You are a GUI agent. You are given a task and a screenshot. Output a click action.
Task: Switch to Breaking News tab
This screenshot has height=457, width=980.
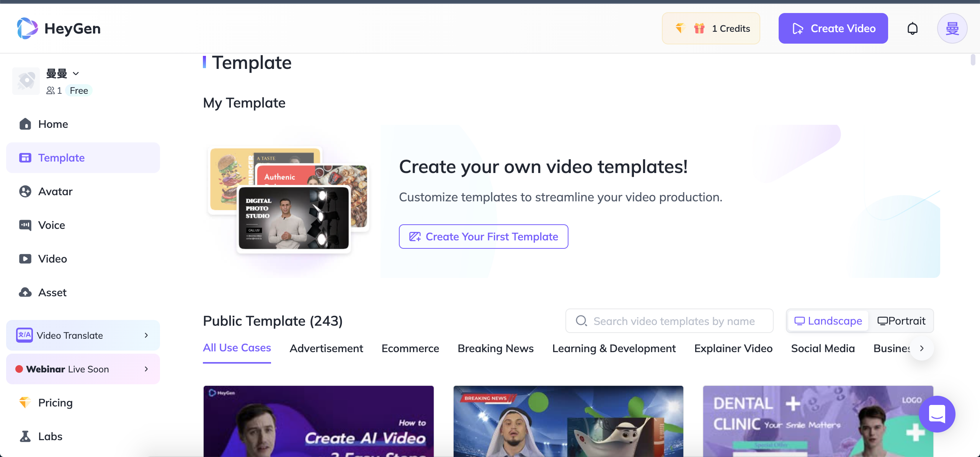496,348
